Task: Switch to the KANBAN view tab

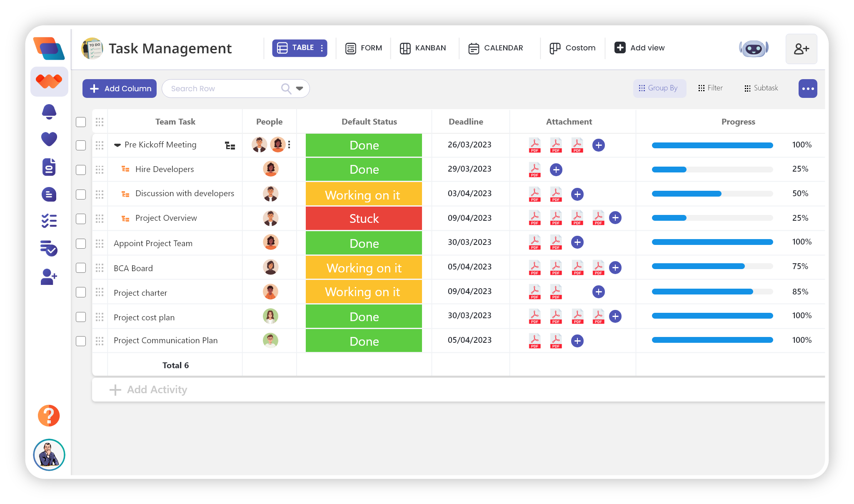Action: pos(423,48)
